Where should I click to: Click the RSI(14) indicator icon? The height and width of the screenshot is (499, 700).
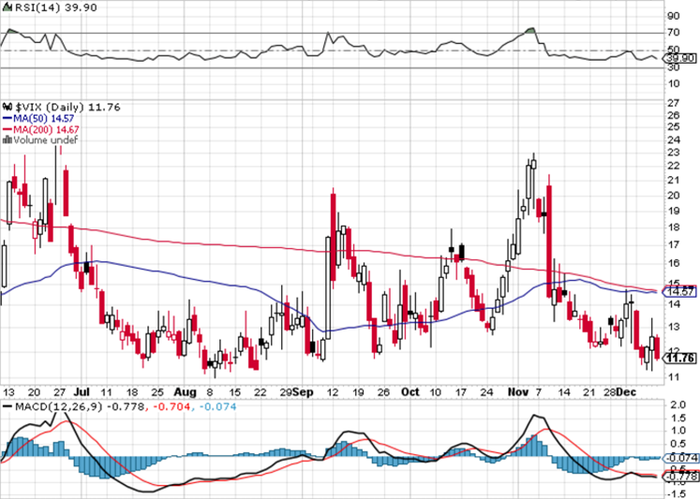click(x=8, y=7)
